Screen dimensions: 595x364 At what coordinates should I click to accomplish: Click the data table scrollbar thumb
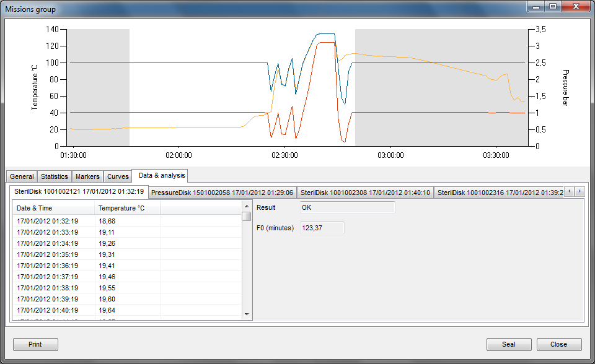(247, 217)
